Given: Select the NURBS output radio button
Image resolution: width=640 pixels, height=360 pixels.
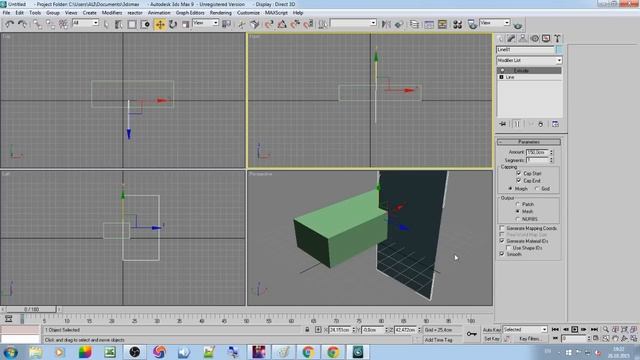Looking at the screenshot, I should (x=518, y=219).
